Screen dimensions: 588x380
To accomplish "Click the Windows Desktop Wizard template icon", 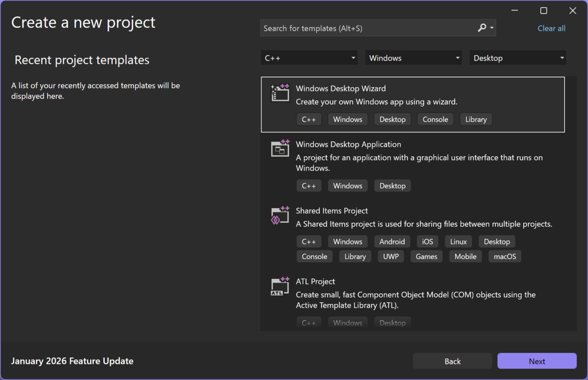I will 280,93.
